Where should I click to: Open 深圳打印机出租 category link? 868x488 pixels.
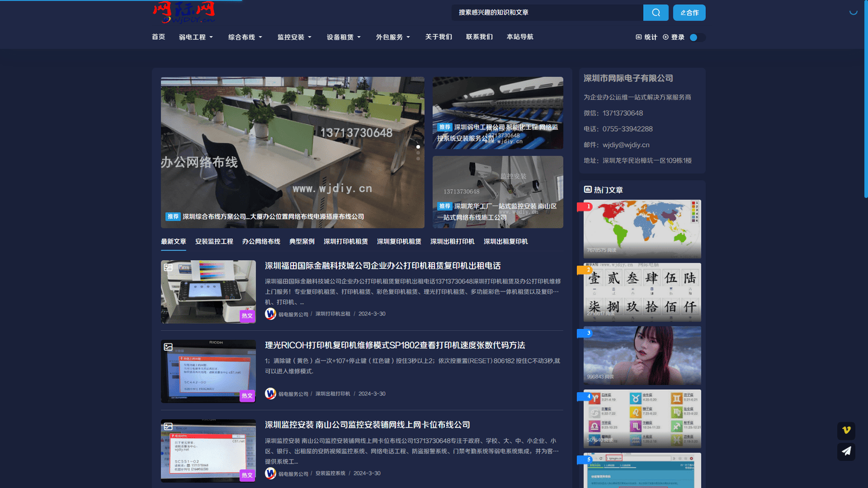[333, 314]
